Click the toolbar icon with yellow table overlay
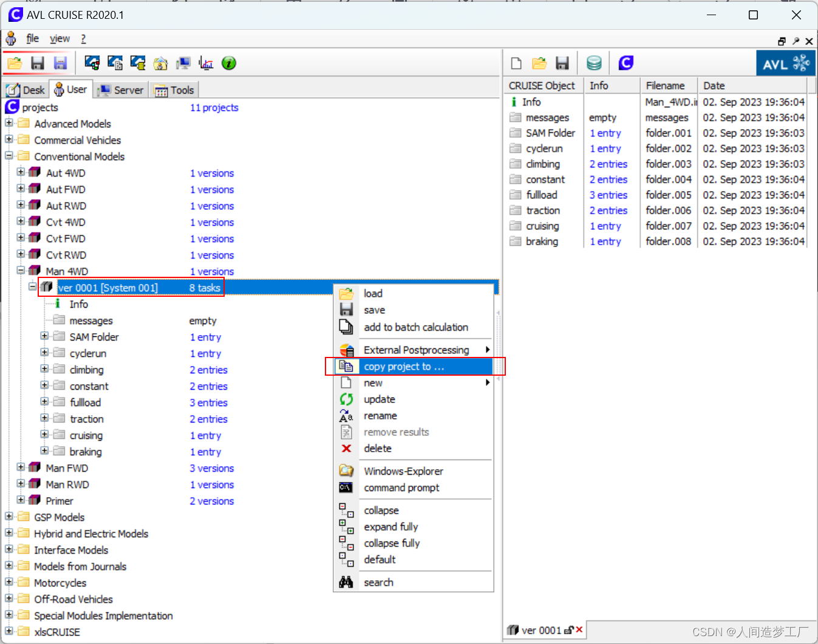 (x=138, y=63)
